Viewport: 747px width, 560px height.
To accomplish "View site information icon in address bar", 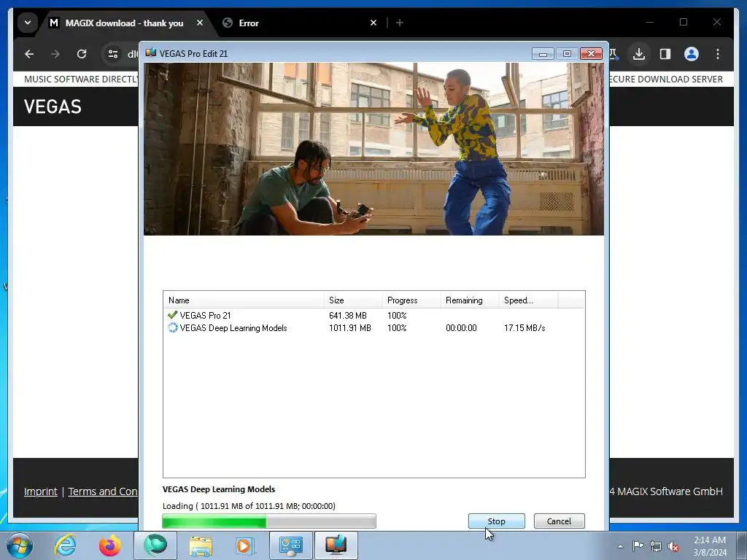I will (113, 54).
